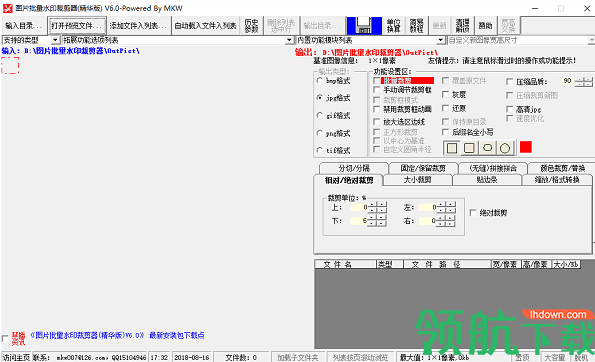The height and width of the screenshot is (362, 595).
Task: Tick the bottom-left red-labeled checkbox
Action: pyautogui.click(x=5, y=338)
